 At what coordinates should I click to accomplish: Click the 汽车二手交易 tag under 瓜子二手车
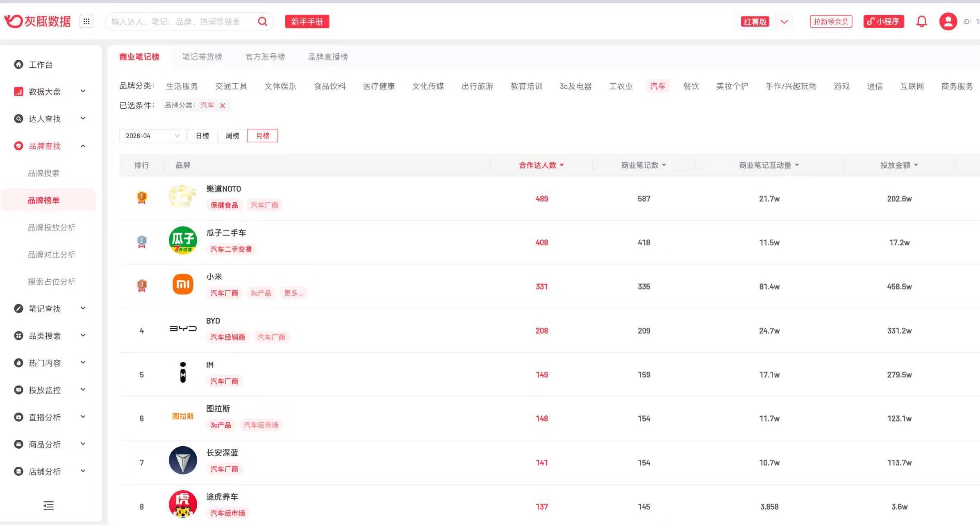231,249
